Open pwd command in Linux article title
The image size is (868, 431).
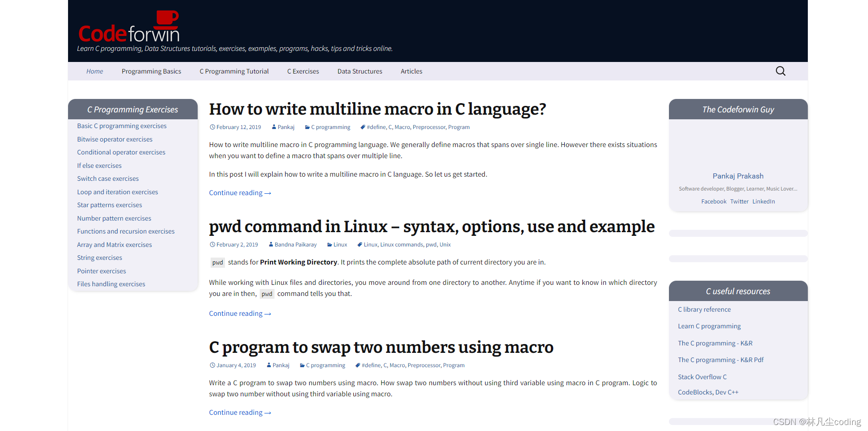431,227
